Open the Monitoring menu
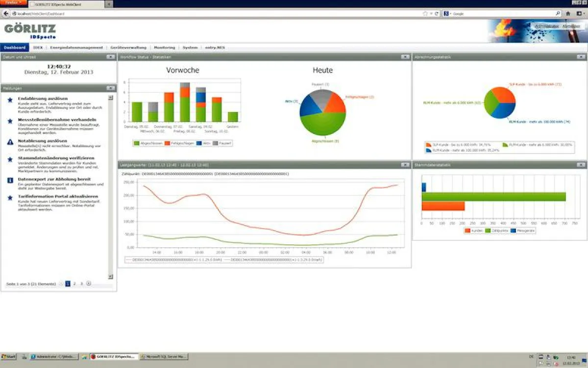 (164, 47)
